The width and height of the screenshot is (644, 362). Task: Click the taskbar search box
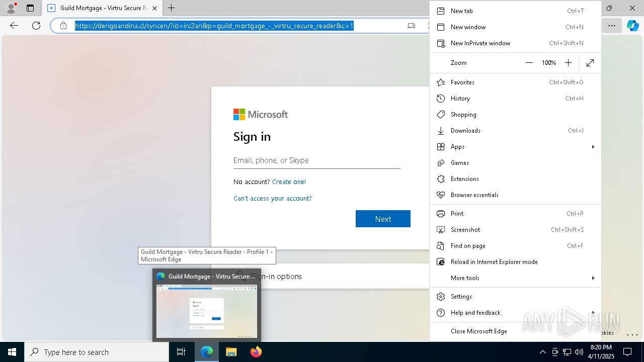(97, 352)
